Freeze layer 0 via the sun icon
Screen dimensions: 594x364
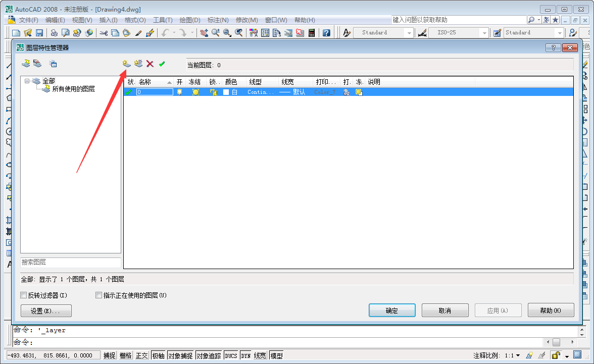[x=195, y=92]
